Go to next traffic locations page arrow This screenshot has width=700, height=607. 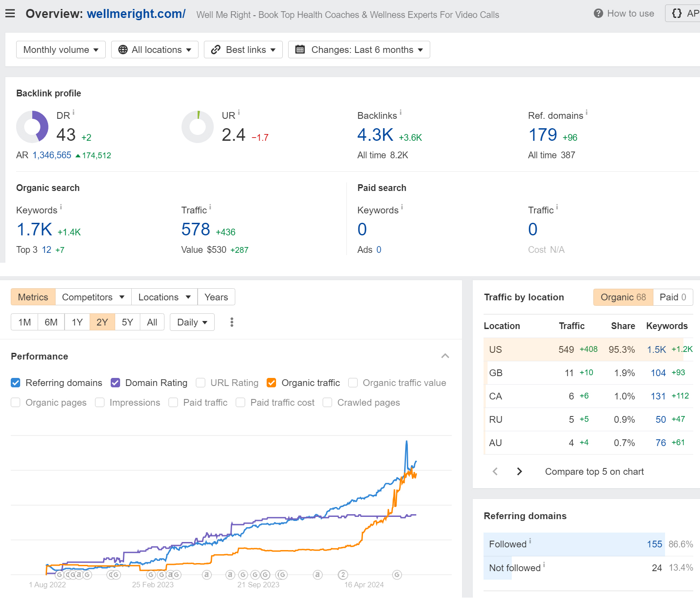519,471
